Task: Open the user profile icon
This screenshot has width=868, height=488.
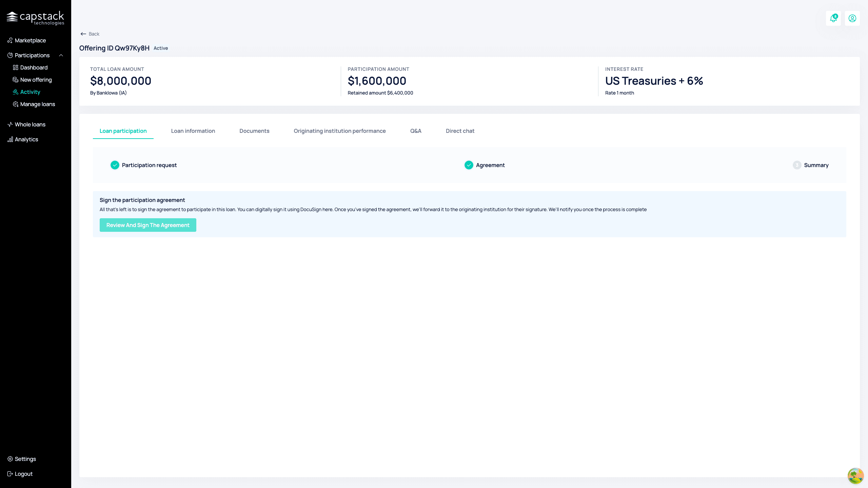Action: [x=852, y=18]
